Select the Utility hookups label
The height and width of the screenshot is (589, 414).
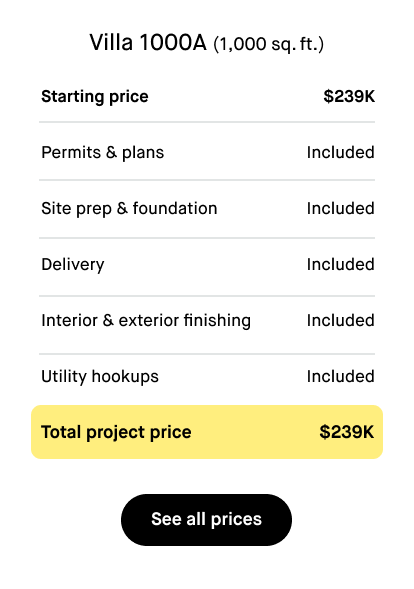[x=100, y=376]
